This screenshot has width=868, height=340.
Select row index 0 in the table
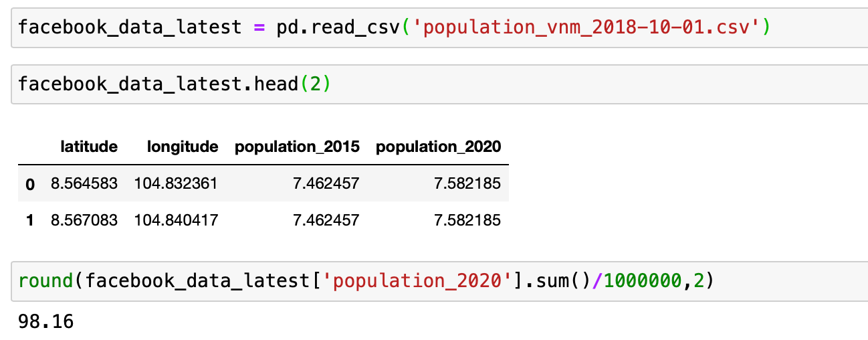[29, 184]
